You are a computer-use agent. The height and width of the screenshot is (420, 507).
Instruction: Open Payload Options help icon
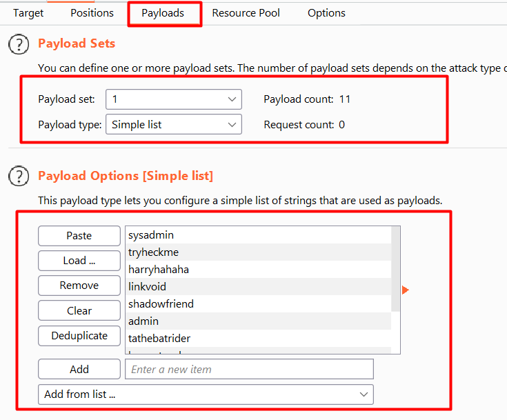coord(19,177)
